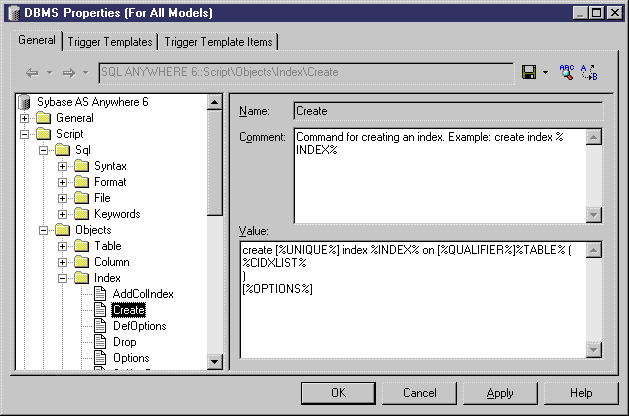Click the tree vertical scrollbar thumb
The image size is (629, 416).
click(215, 163)
